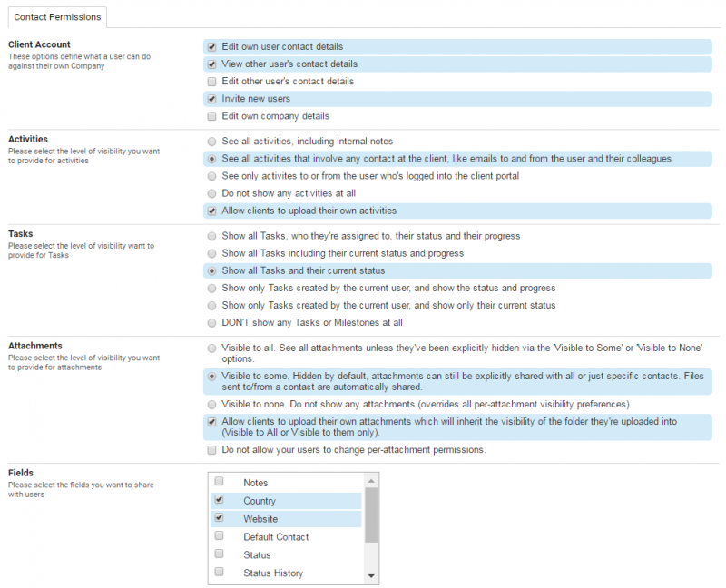Toggle Allow clients to upload their own activities

tap(211, 211)
